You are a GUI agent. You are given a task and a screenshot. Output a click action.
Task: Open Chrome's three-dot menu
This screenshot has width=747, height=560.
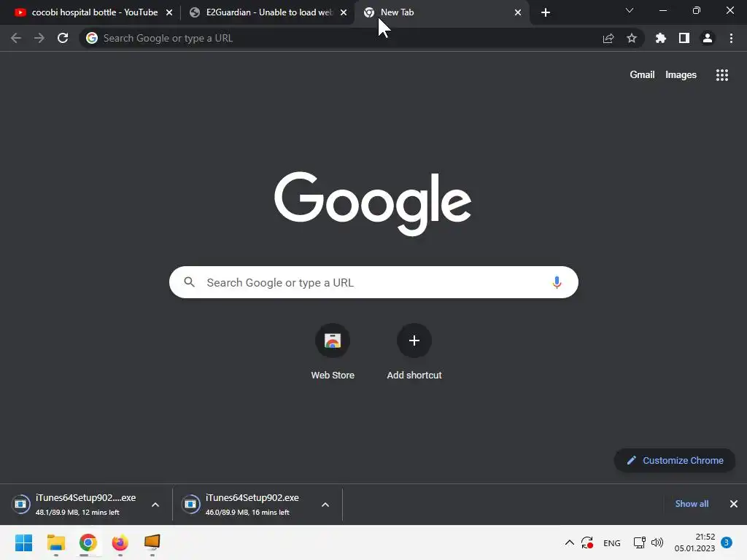(731, 38)
